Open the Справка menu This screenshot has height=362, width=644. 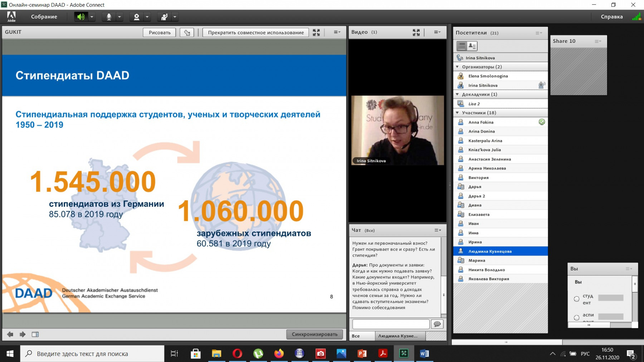coord(612,17)
